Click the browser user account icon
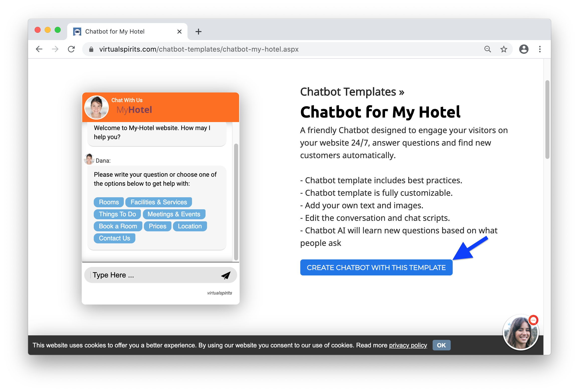 pos(523,49)
